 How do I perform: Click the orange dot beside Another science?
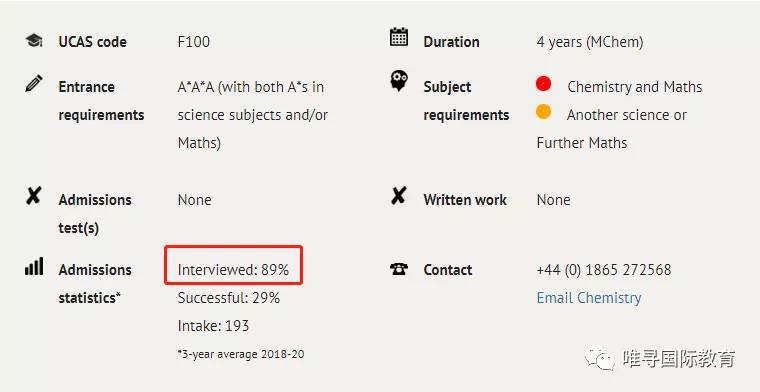543,112
